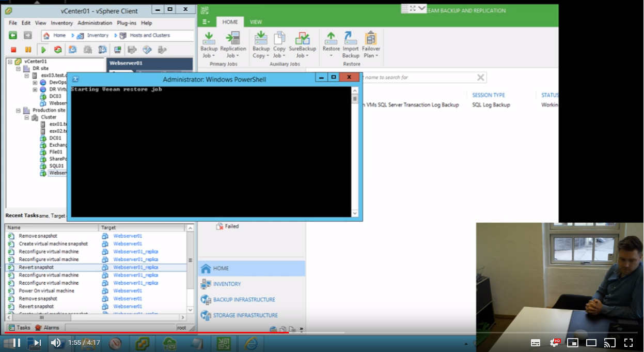Screen dimensions: 644x352
Task: Toggle theater mode in video player
Action: pos(591,342)
